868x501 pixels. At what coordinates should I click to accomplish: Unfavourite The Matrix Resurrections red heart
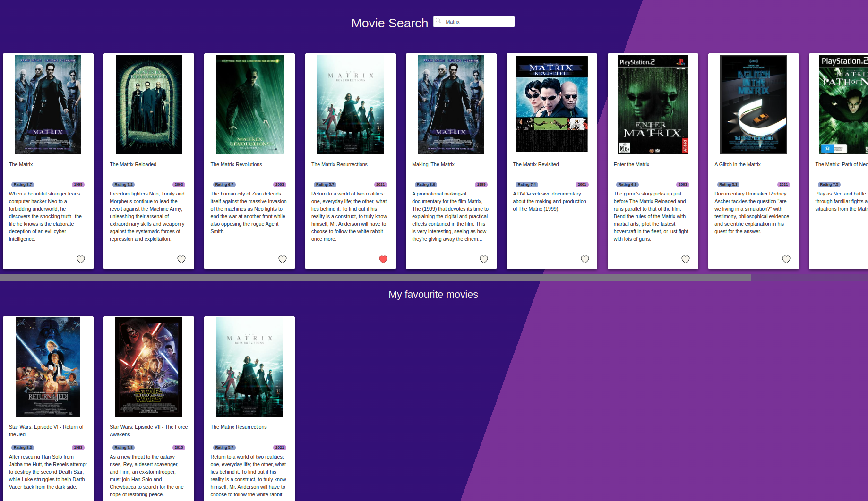[x=383, y=259]
